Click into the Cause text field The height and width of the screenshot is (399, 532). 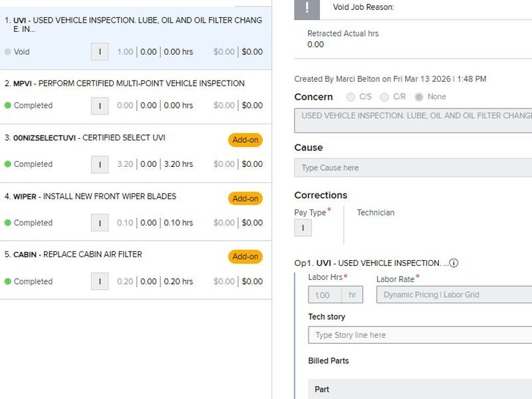click(412, 168)
